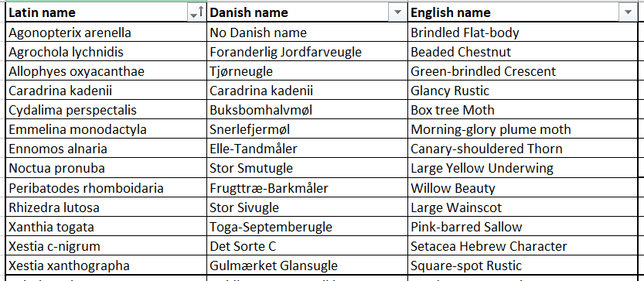
Task: Open the Latin name sort filter dropdown
Action: point(196,12)
